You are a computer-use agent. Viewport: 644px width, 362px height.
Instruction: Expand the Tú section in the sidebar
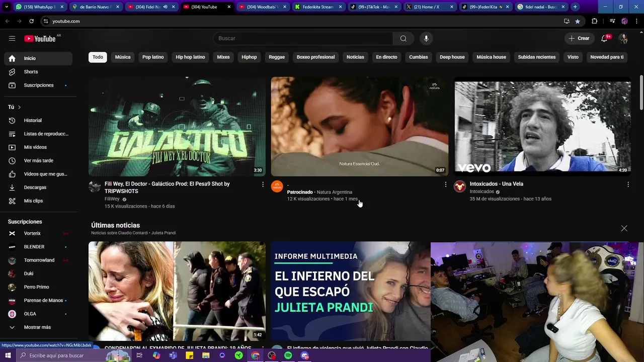tap(15, 107)
